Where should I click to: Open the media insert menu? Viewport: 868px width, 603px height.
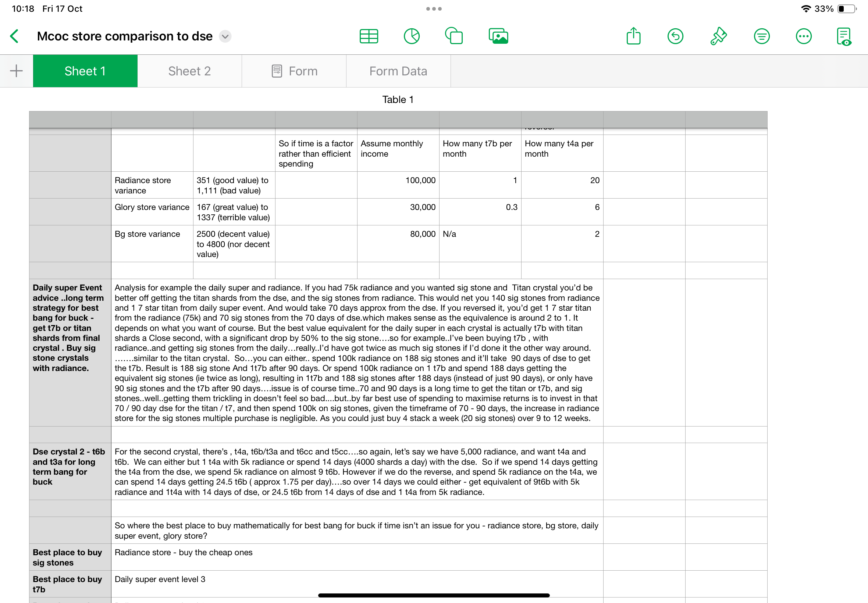point(498,36)
